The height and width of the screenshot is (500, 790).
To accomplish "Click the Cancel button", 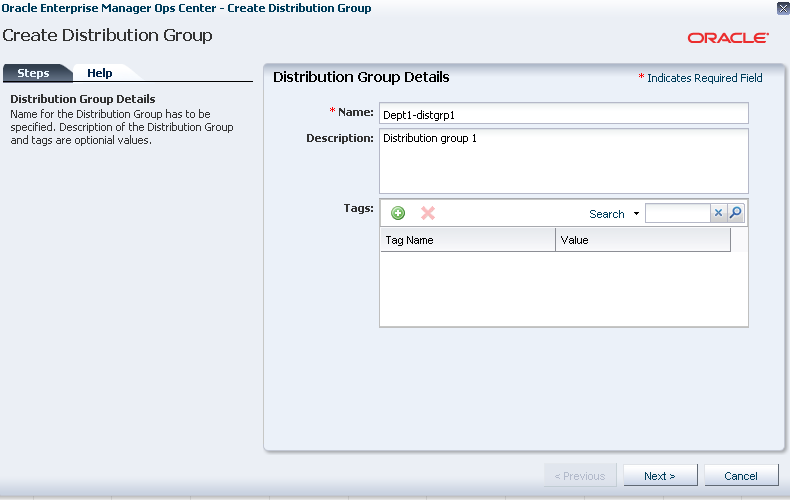I will click(x=741, y=475).
